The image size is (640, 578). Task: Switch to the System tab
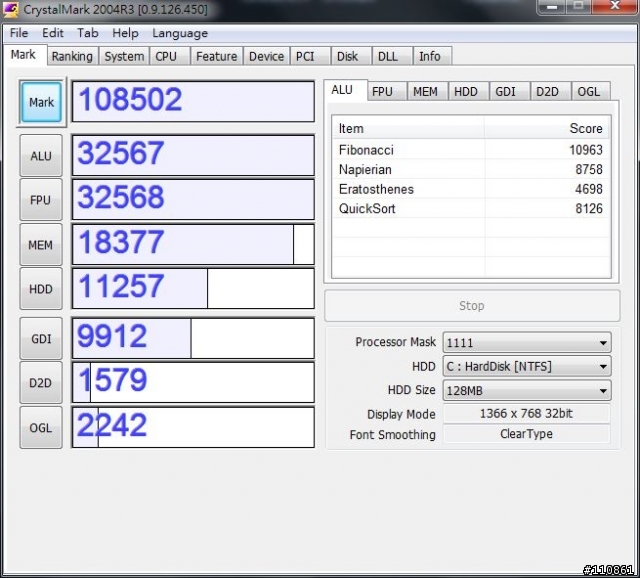124,56
